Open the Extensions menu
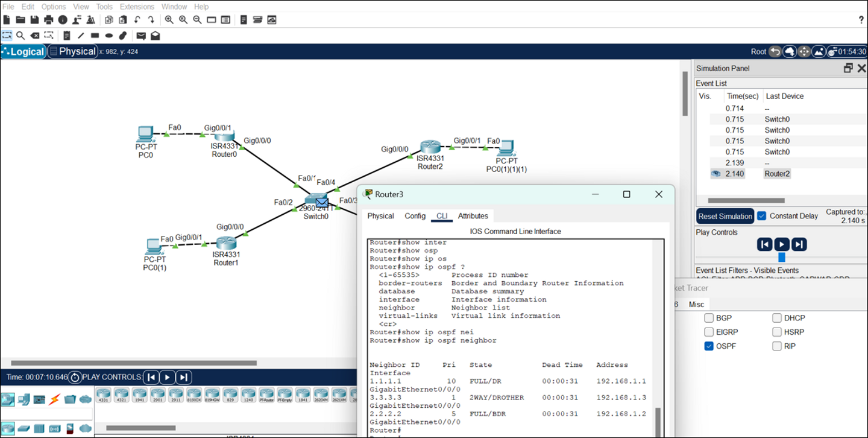 (x=137, y=7)
